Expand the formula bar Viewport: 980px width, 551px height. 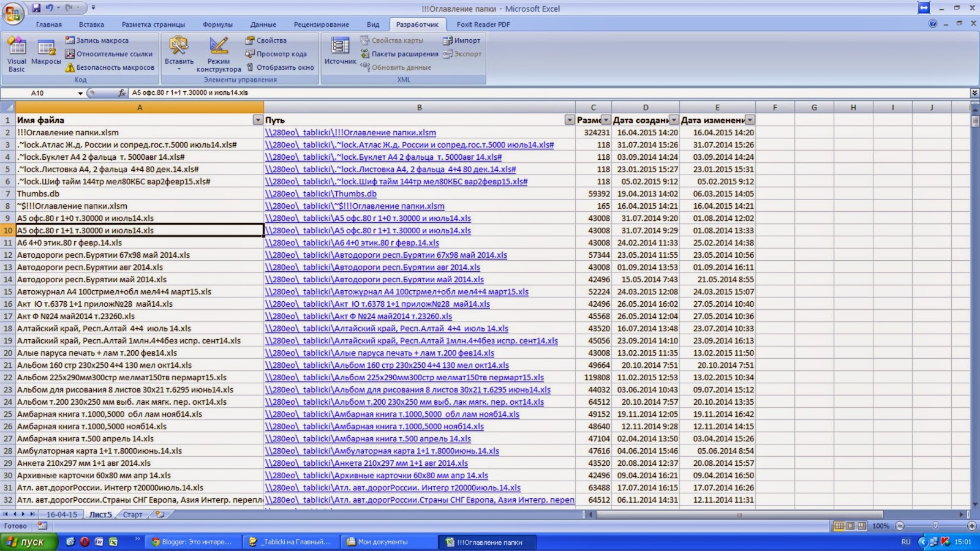coord(974,93)
